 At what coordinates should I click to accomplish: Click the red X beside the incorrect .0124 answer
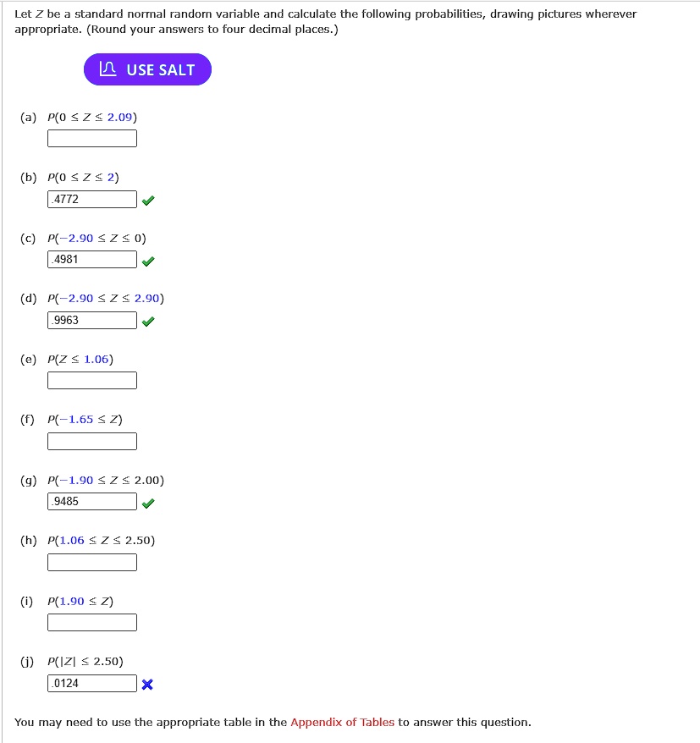click(146, 685)
